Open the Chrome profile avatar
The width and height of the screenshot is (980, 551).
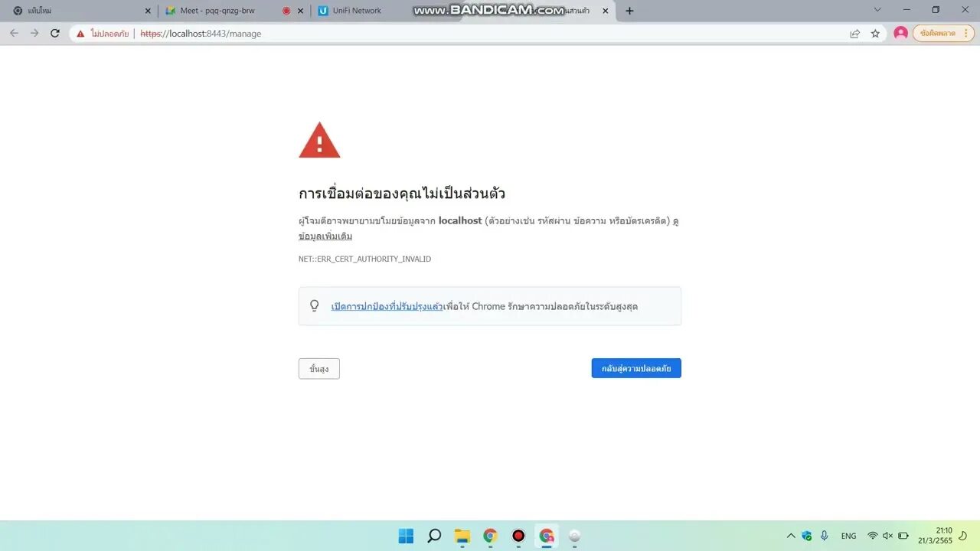point(900,34)
